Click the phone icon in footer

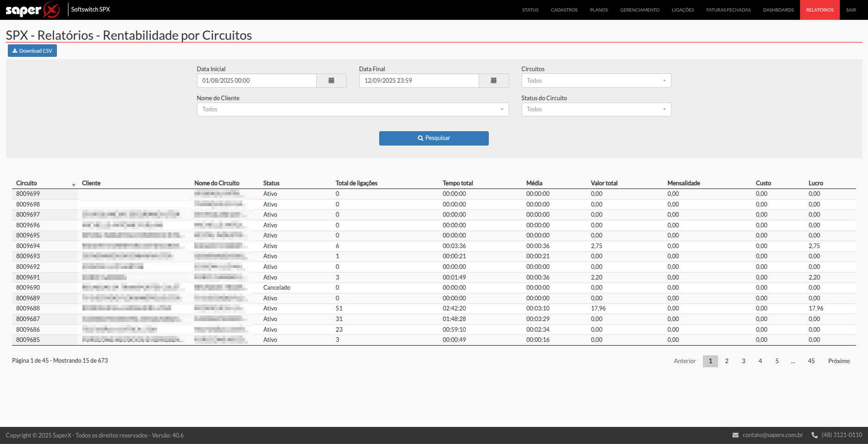pos(814,435)
